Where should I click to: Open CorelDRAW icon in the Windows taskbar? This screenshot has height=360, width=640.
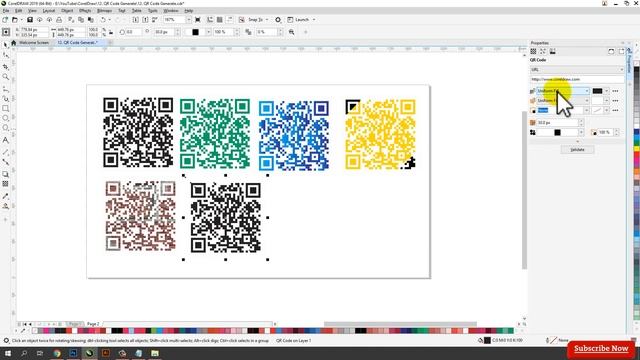tap(89, 353)
